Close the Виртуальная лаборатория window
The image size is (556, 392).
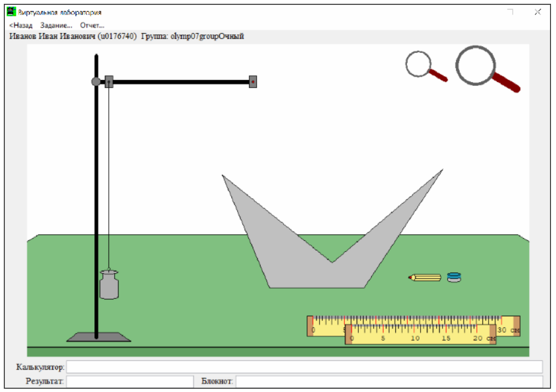(537, 12)
